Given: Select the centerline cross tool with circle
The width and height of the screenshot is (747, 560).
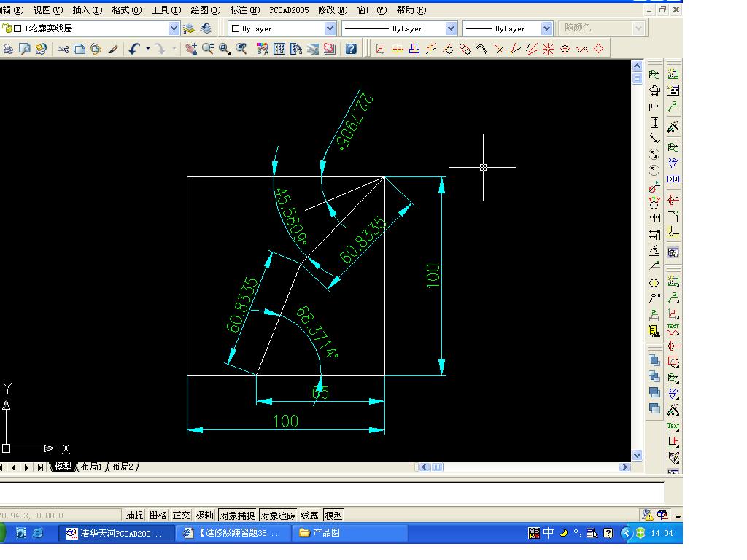Looking at the screenshot, I should [565, 49].
